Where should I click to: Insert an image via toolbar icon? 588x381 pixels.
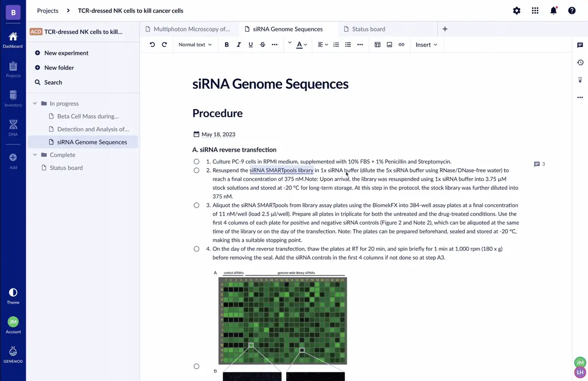(x=390, y=45)
